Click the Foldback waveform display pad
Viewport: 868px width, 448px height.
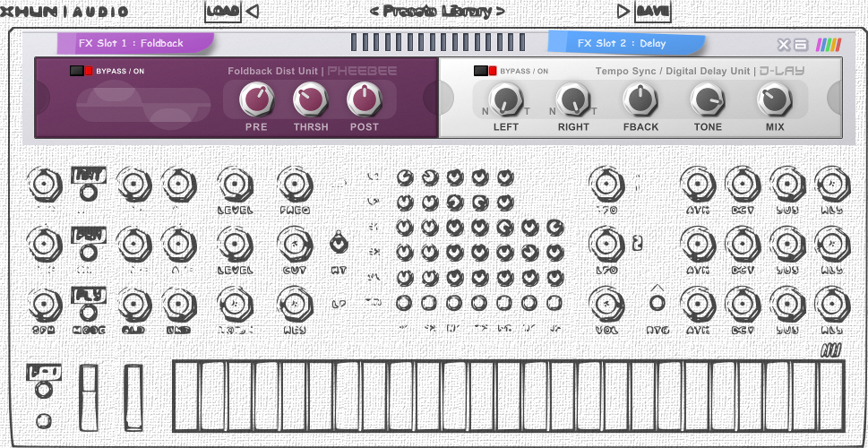point(143,104)
